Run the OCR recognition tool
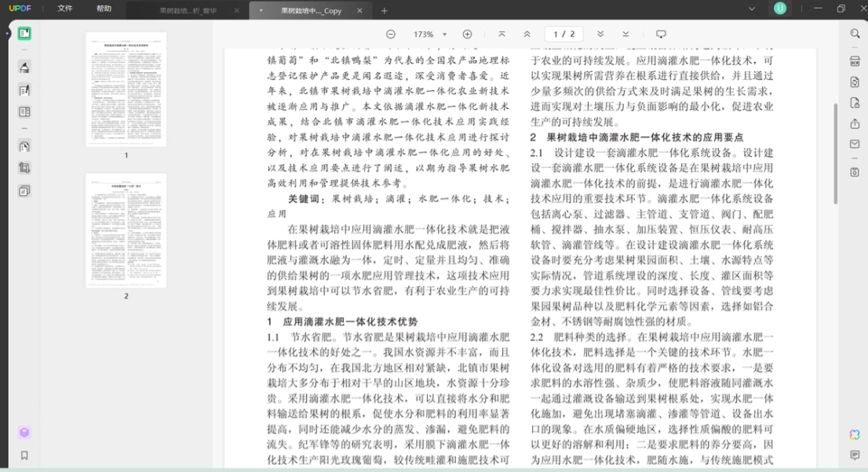The height and width of the screenshot is (472, 868). (x=855, y=61)
